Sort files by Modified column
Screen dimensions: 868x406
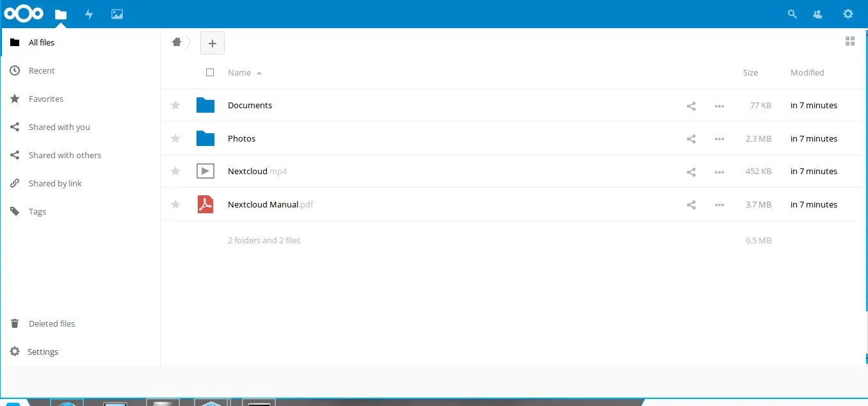point(807,72)
